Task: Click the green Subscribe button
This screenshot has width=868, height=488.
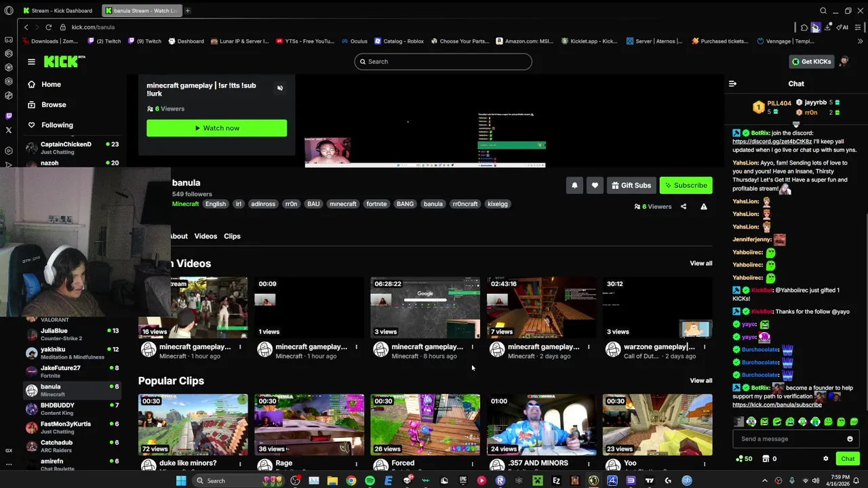Action: 686,185
